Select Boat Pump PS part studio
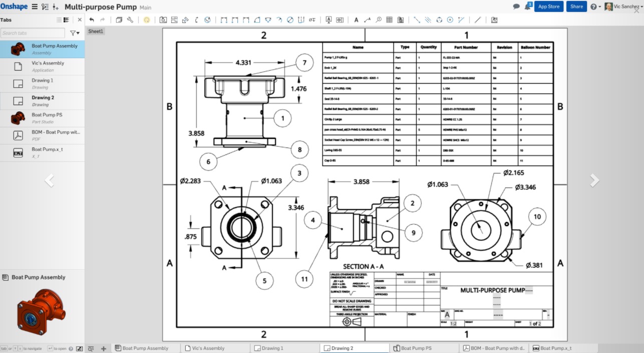Viewport: 644px width, 353px height. (42, 118)
